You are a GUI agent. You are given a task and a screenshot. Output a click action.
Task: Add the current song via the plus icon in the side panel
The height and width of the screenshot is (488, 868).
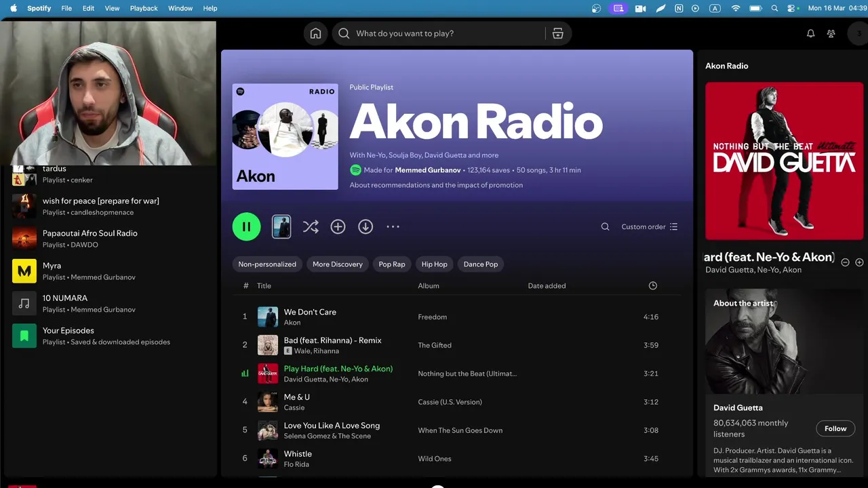(859, 262)
